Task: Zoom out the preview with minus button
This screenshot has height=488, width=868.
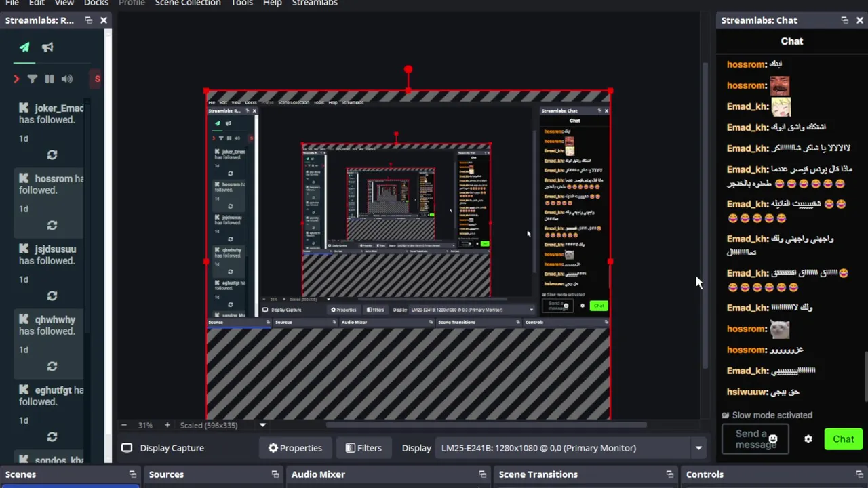Action: tap(123, 425)
